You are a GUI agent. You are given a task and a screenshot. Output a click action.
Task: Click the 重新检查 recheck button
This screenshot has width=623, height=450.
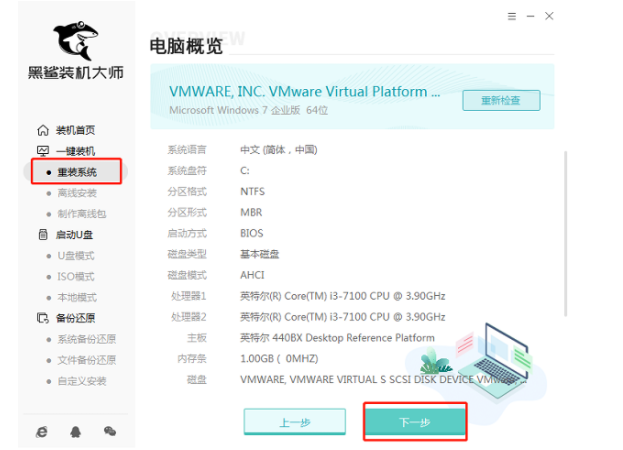501,100
